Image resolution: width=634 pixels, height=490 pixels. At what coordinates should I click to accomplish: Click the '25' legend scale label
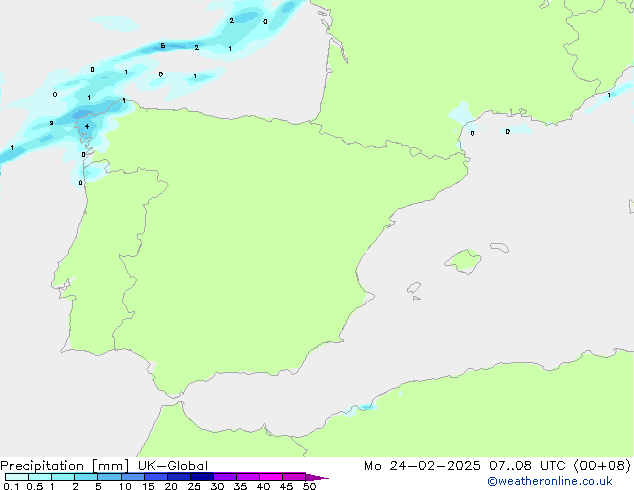(194, 486)
